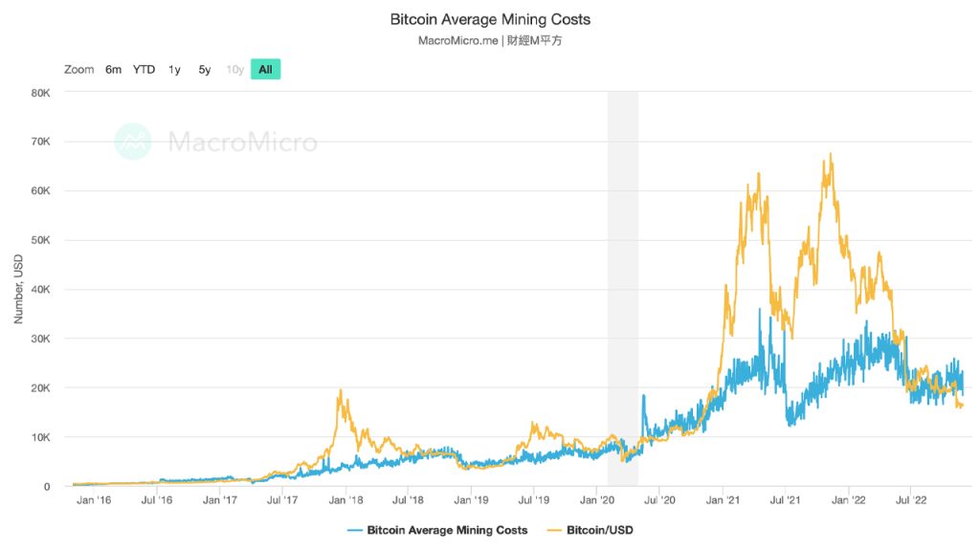Click the Number, USD axis title
Screen dimensions: 980x551
tap(18, 287)
